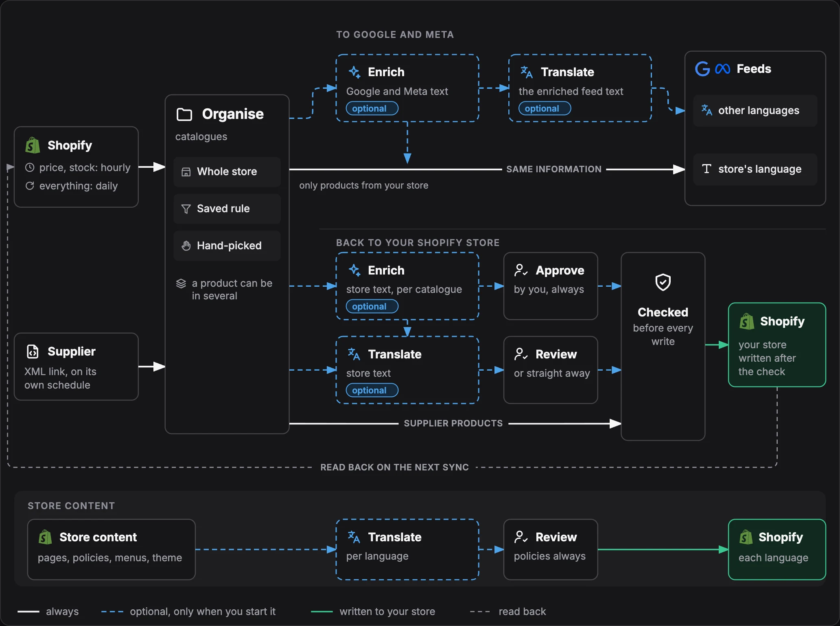
Task: Click the clock icon beside price, stock: hourly
Action: point(30,167)
